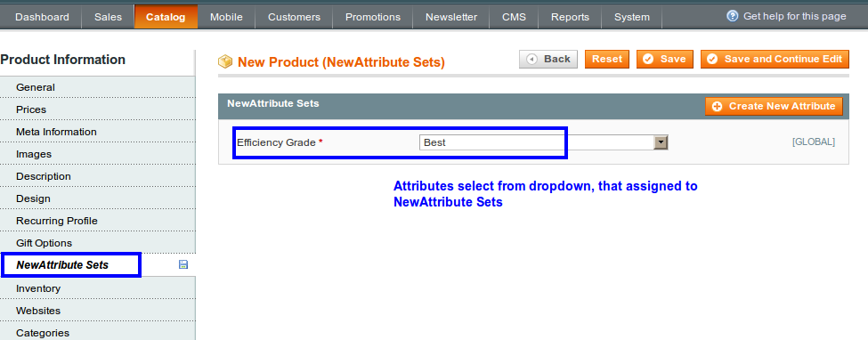868x340 pixels.
Task: Click Save and Continue Edit
Action: coord(775,60)
